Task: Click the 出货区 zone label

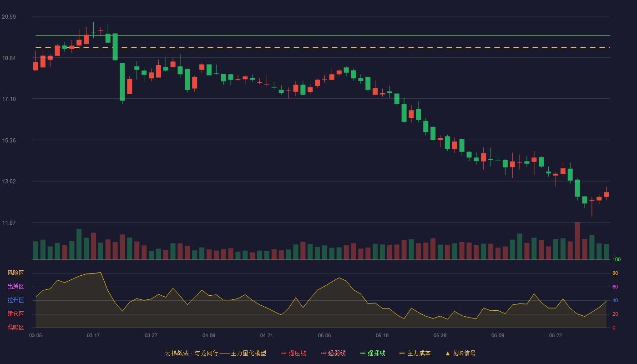Action: pos(15,287)
